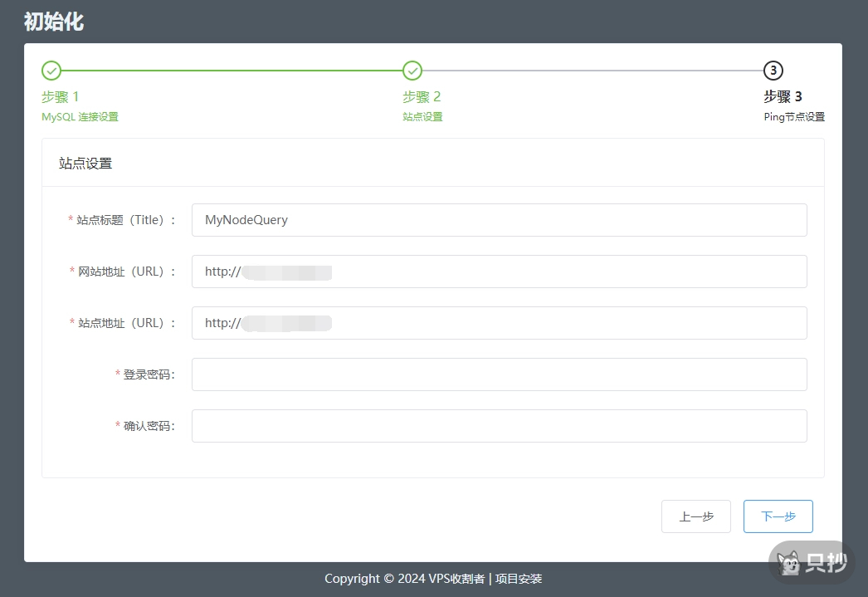This screenshot has height=597, width=868.
Task: Click the cat logo watermark icon
Action: 789,565
